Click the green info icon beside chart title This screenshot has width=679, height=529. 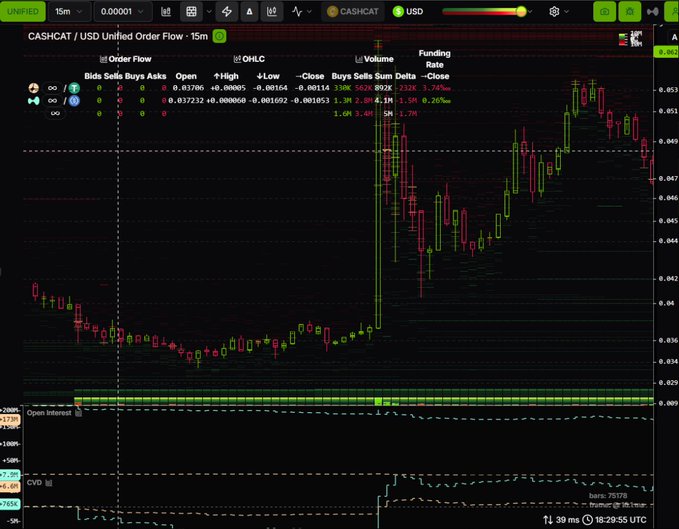tap(220, 36)
